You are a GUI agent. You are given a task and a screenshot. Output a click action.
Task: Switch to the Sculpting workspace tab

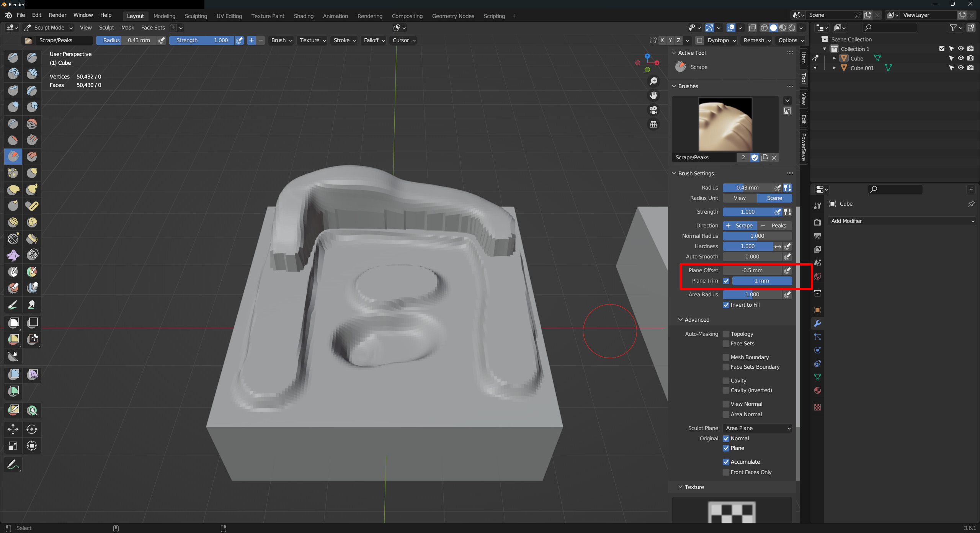196,16
